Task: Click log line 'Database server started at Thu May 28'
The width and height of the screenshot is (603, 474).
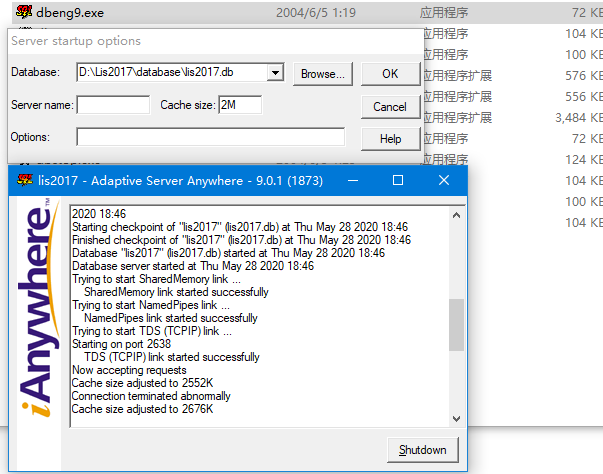Action: point(193,266)
